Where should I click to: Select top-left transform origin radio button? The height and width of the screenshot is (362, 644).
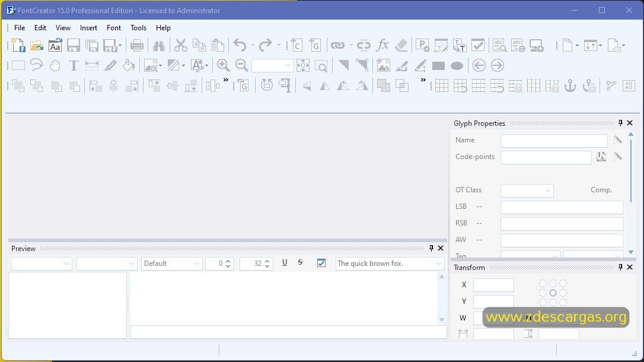coord(543,284)
